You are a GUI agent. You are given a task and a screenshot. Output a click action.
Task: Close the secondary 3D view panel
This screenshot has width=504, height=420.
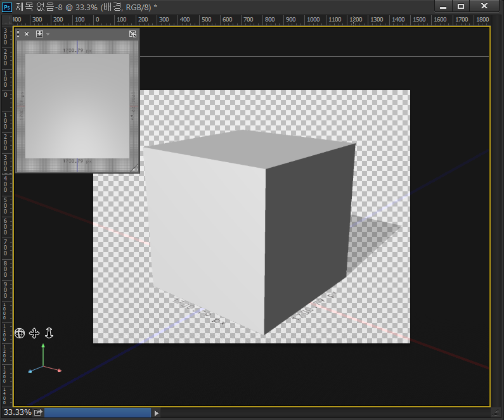pos(27,34)
